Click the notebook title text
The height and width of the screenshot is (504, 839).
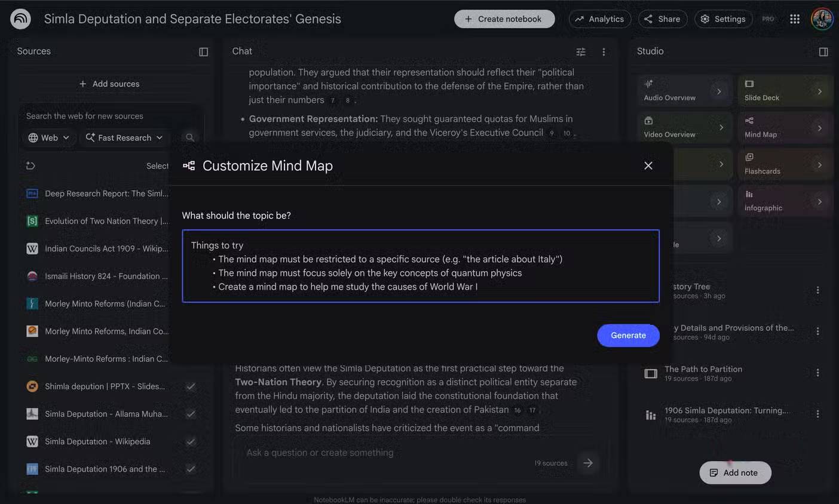pyautogui.click(x=192, y=19)
